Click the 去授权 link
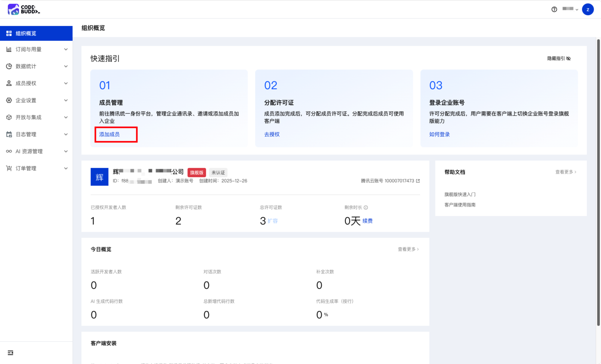 (272, 134)
